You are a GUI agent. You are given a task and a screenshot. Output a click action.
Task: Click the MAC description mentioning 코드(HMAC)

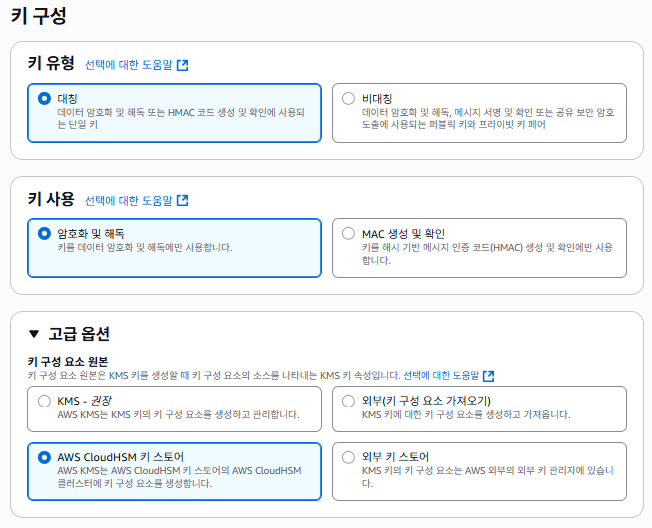click(x=487, y=254)
